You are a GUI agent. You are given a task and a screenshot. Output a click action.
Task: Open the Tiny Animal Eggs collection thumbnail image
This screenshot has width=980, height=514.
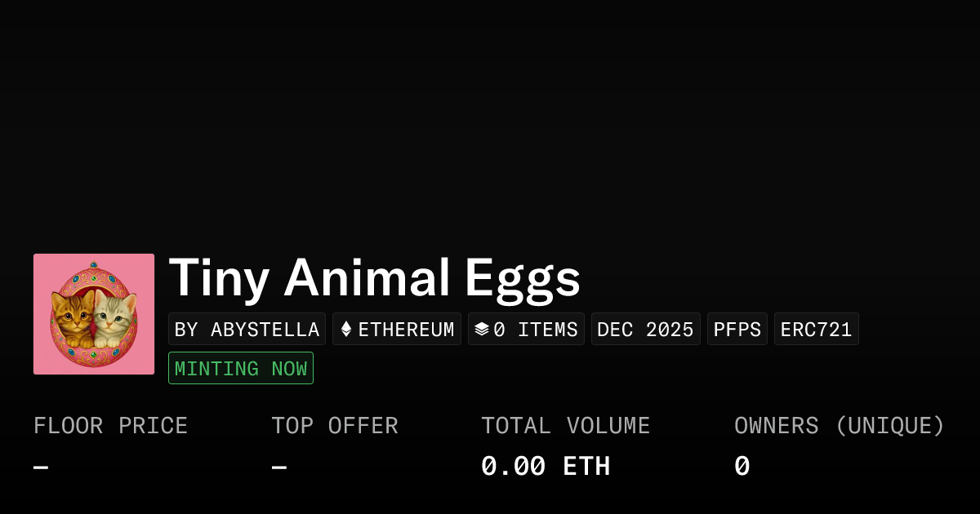pyautogui.click(x=94, y=313)
